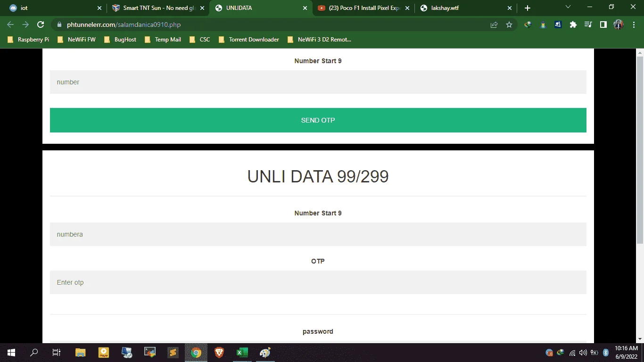The height and width of the screenshot is (362, 644).
Task: Close the lakshay.wtf tab
Action: point(510,8)
